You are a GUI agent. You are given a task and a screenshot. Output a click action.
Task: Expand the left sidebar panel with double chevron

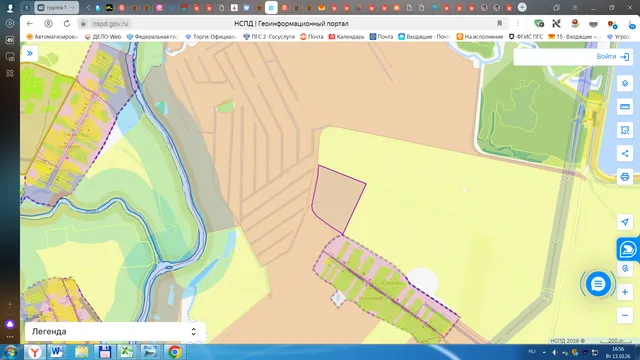tap(30, 53)
